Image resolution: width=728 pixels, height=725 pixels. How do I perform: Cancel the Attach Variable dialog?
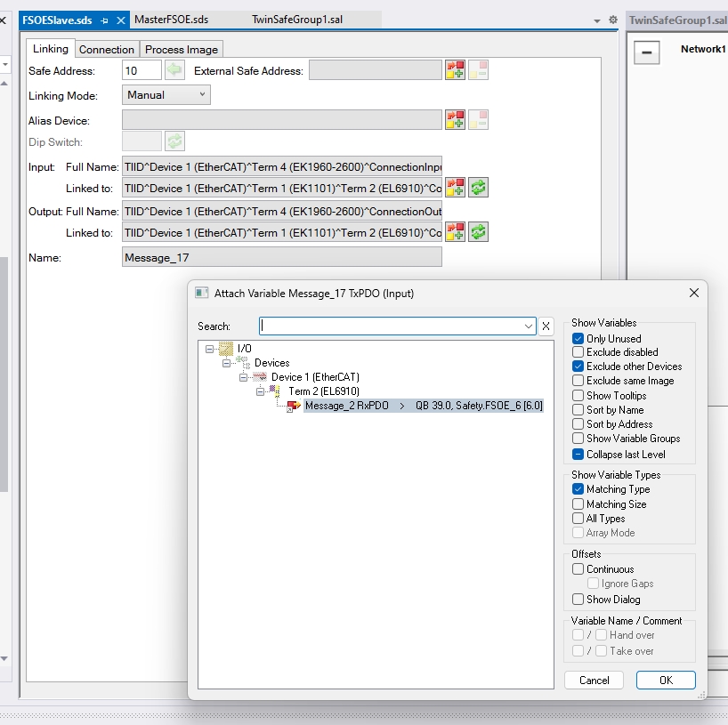[594, 680]
